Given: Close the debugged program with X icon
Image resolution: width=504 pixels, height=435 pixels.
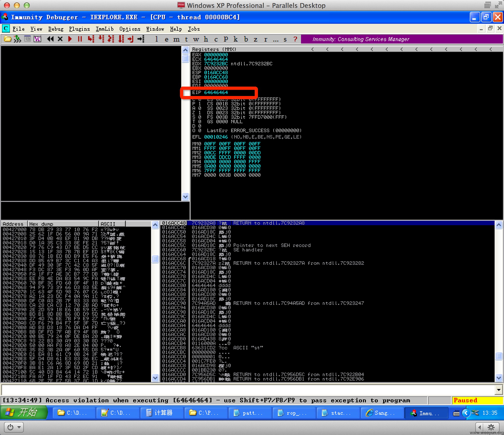Looking at the screenshot, I should [60, 39].
